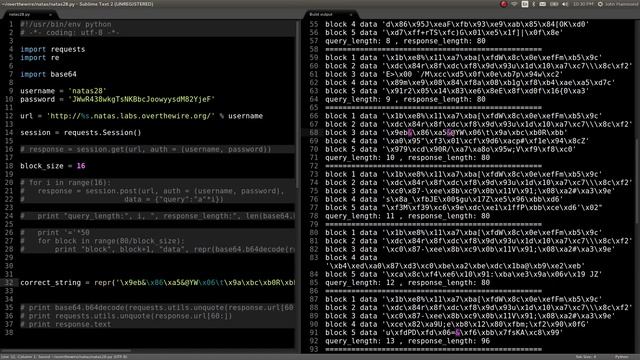Click the password assignment on line 10
This screenshot has width=640, height=360.
point(117,99)
